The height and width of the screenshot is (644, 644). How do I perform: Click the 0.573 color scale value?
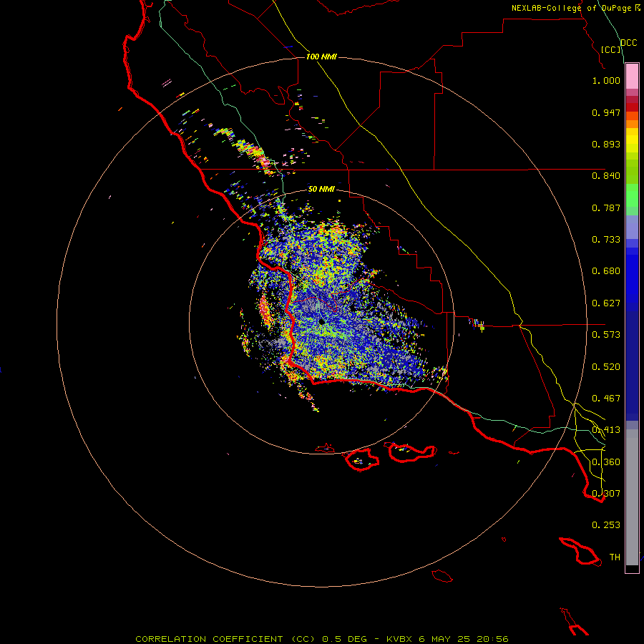[606, 335]
